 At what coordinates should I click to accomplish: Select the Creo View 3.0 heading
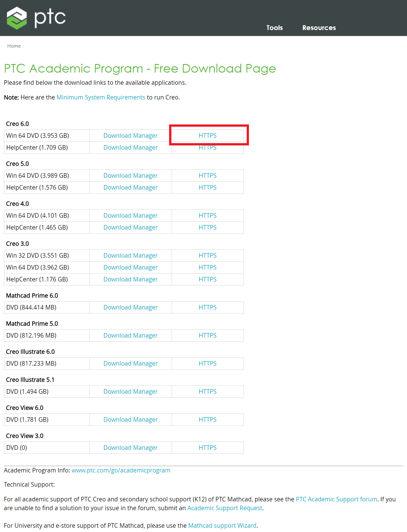tap(25, 436)
